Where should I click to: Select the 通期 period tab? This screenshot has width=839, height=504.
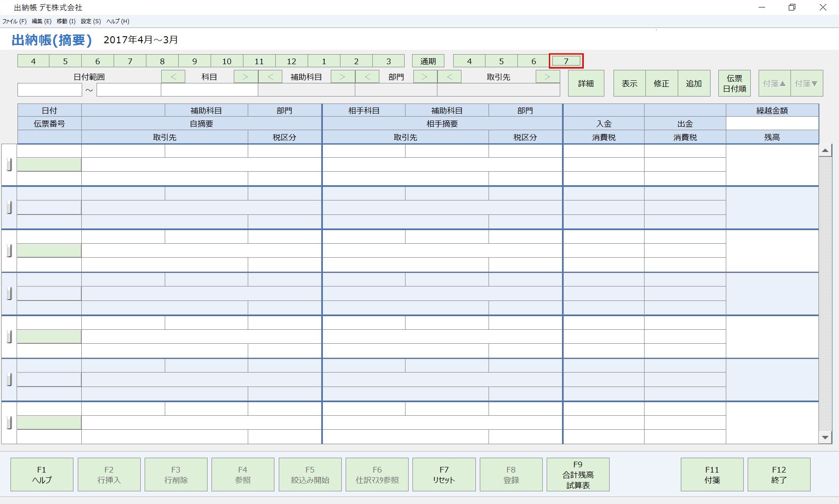[428, 61]
